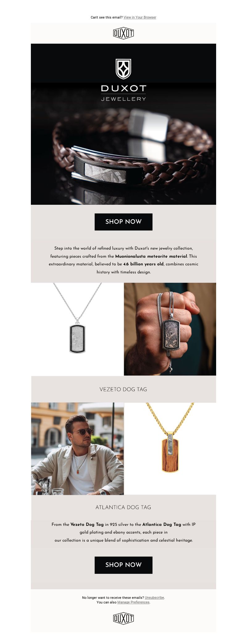Click the hand holding dog tag photo
The height and width of the screenshot is (644, 247).
(170, 329)
